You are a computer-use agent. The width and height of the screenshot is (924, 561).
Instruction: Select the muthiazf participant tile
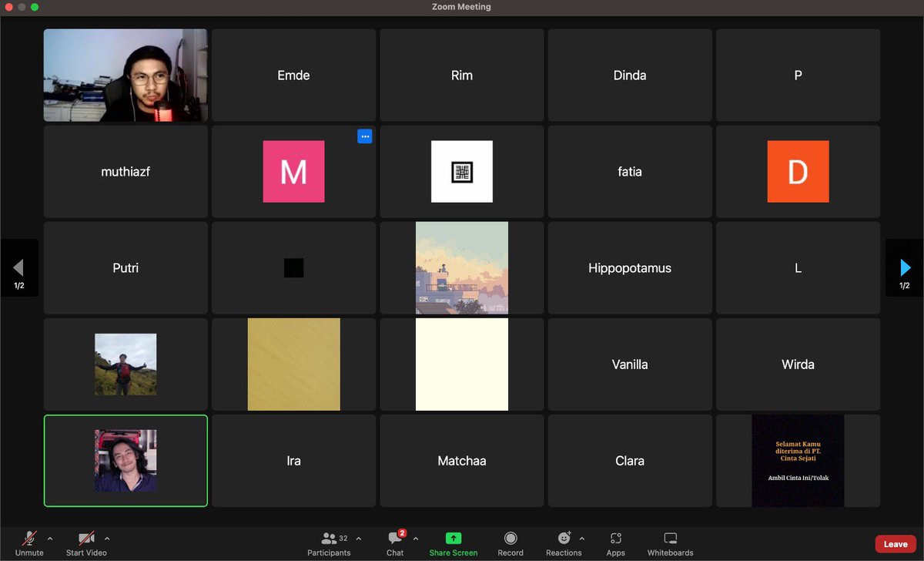click(x=126, y=172)
